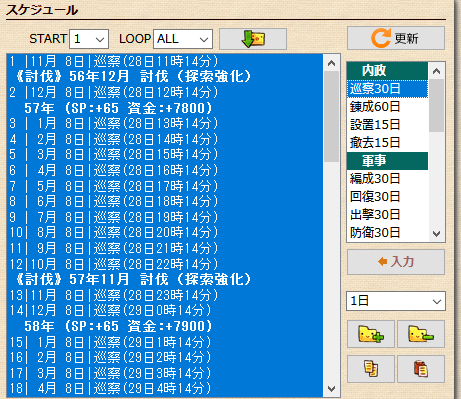Click the green arrow import folder icon
Image resolution: width=461 pixels, height=399 pixels.
point(253,39)
